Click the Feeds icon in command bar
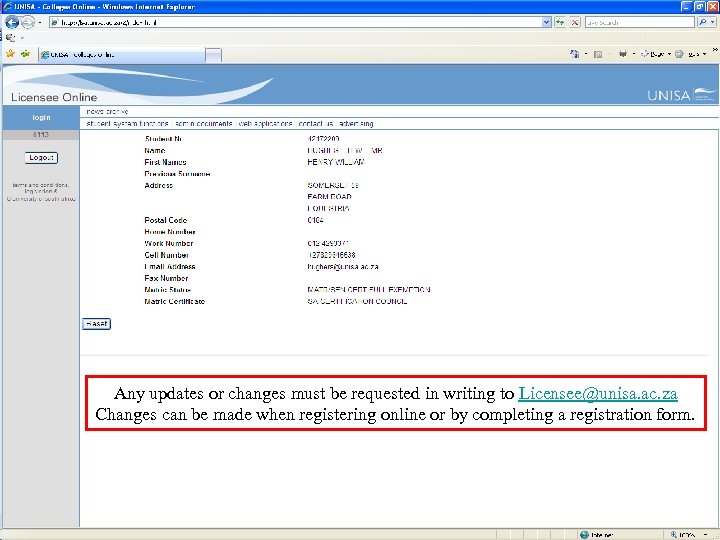The width and height of the screenshot is (720, 540). tap(598, 54)
